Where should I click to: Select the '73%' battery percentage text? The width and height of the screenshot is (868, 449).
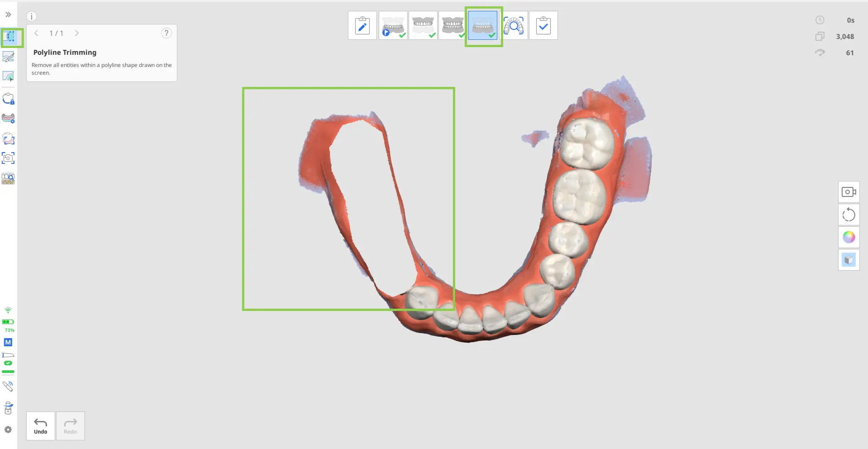coord(10,330)
